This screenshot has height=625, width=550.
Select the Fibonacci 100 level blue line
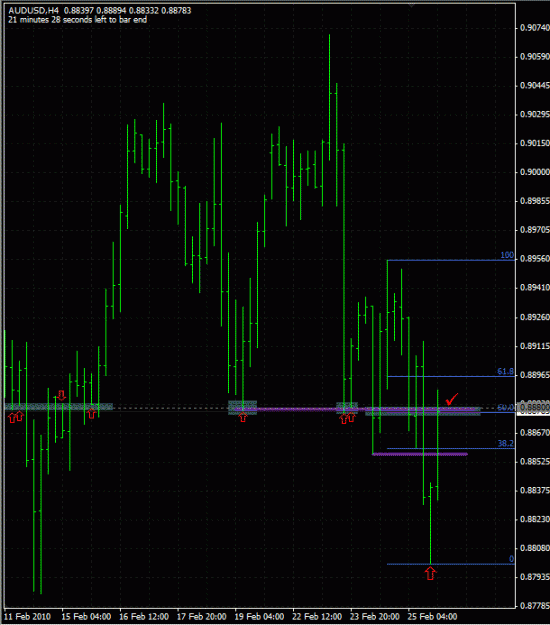tap(451, 260)
